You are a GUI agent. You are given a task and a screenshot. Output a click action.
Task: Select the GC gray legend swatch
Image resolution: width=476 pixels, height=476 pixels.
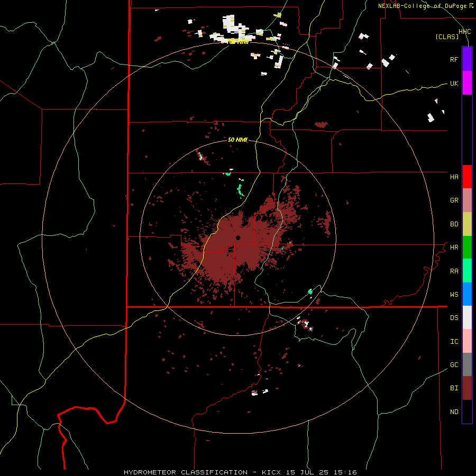(467, 364)
